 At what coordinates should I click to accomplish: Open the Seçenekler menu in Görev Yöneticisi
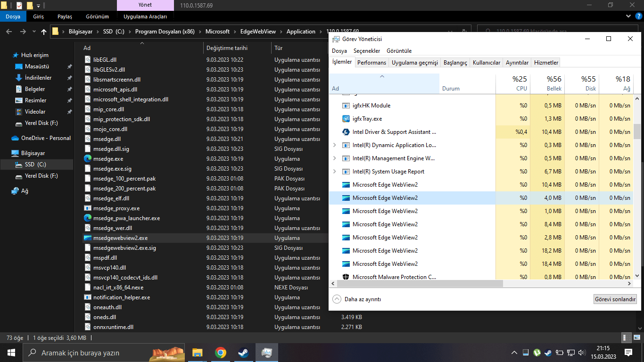(367, 51)
